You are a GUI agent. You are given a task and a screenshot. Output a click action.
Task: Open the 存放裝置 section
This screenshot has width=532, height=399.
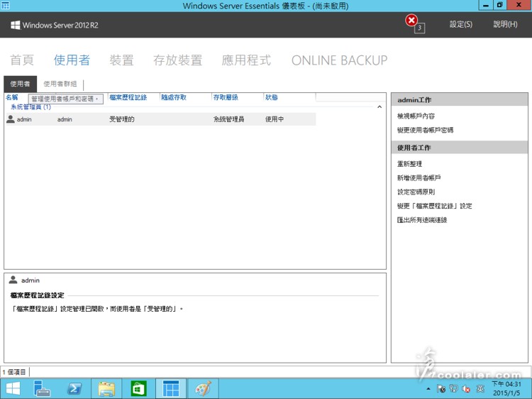pos(178,60)
